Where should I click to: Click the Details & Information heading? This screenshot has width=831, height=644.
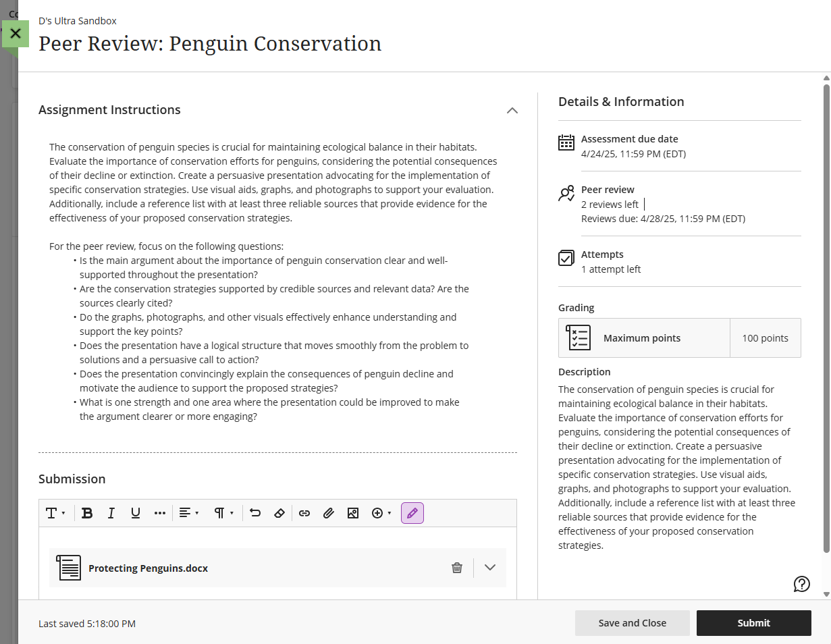pos(621,102)
